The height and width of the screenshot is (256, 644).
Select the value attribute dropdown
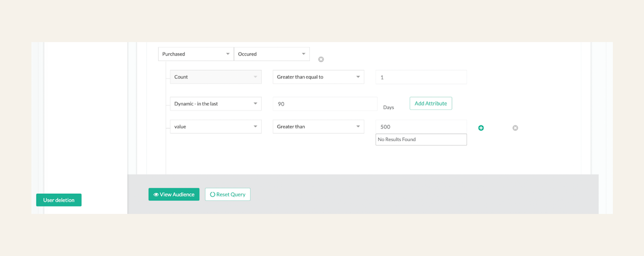pyautogui.click(x=216, y=127)
